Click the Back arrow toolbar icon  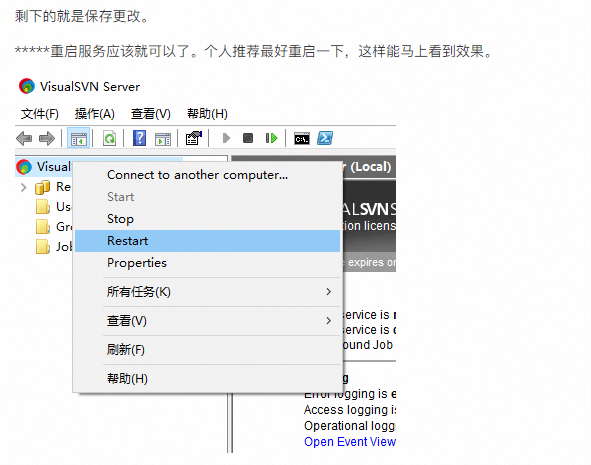tap(24, 138)
